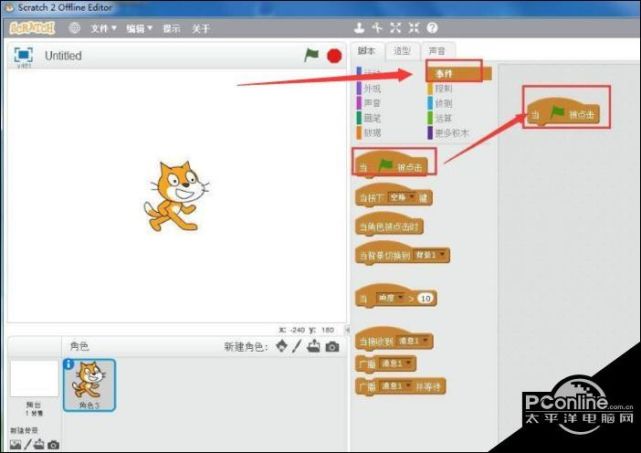Paint a new backdrop with the brush icon
The width and height of the screenshot is (641, 453).
[27, 444]
